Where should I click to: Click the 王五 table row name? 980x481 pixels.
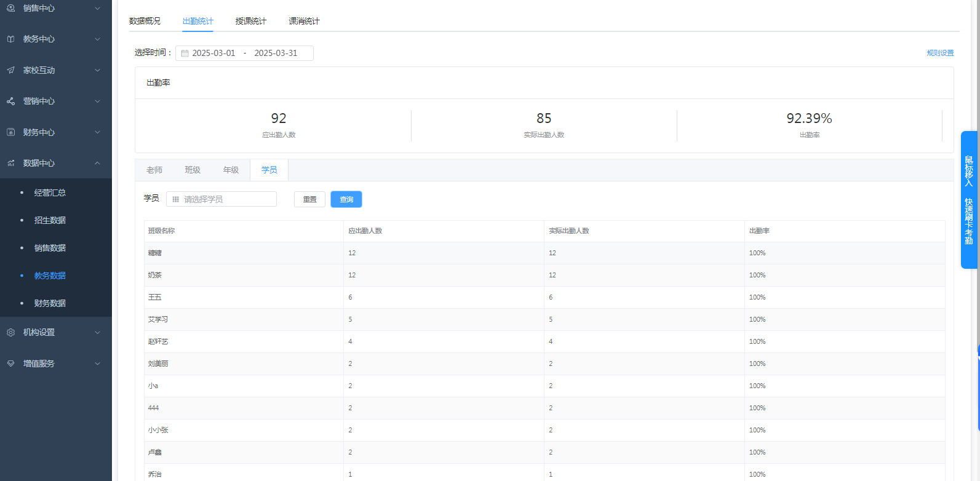154,297
